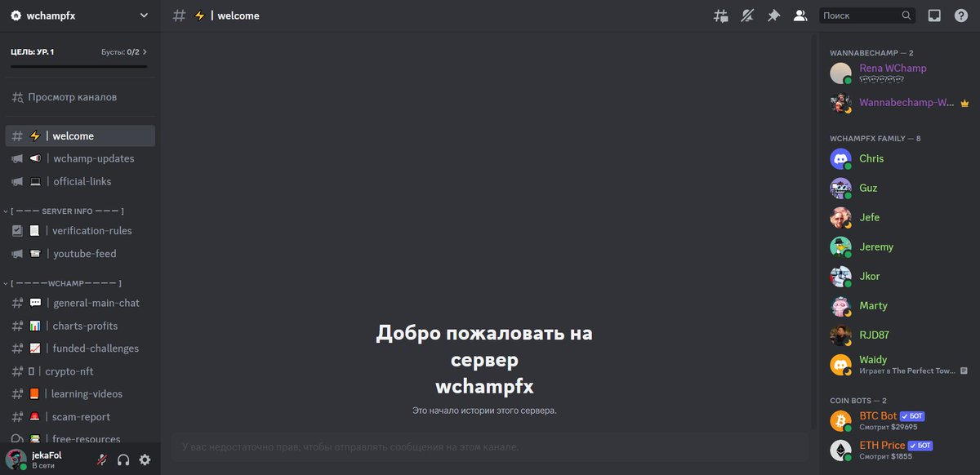
Task: Open the charts-profits channel
Action: 80,326
